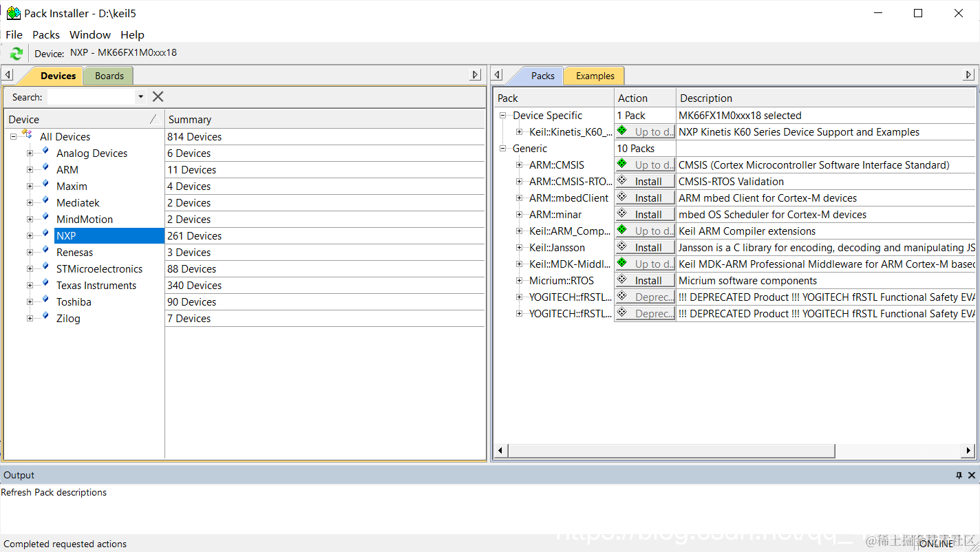Viewport: 980px width, 552px height.
Task: Switch to the Boards tab
Action: (109, 76)
